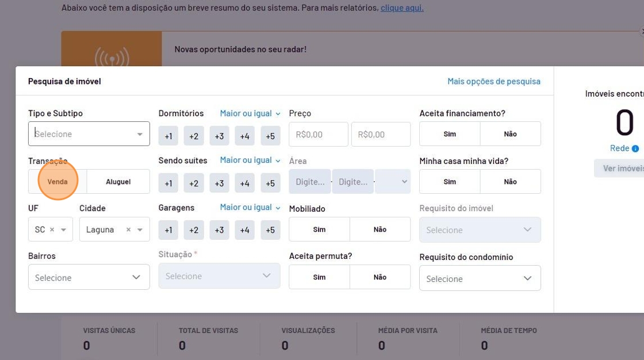644x360 pixels.
Task: Select +2 under Garagens
Action: (194, 230)
